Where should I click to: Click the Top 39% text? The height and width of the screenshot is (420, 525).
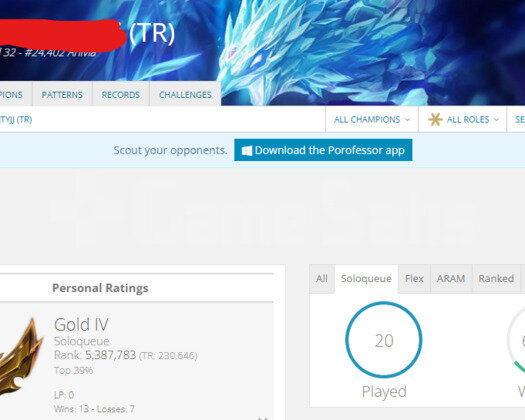pyautogui.click(x=73, y=370)
